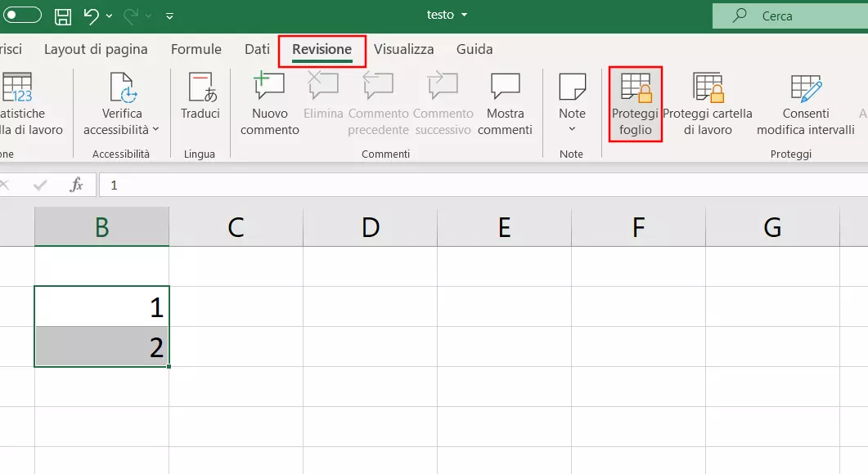The image size is (868, 474).
Task: Open the Dati tab
Action: coord(257,49)
